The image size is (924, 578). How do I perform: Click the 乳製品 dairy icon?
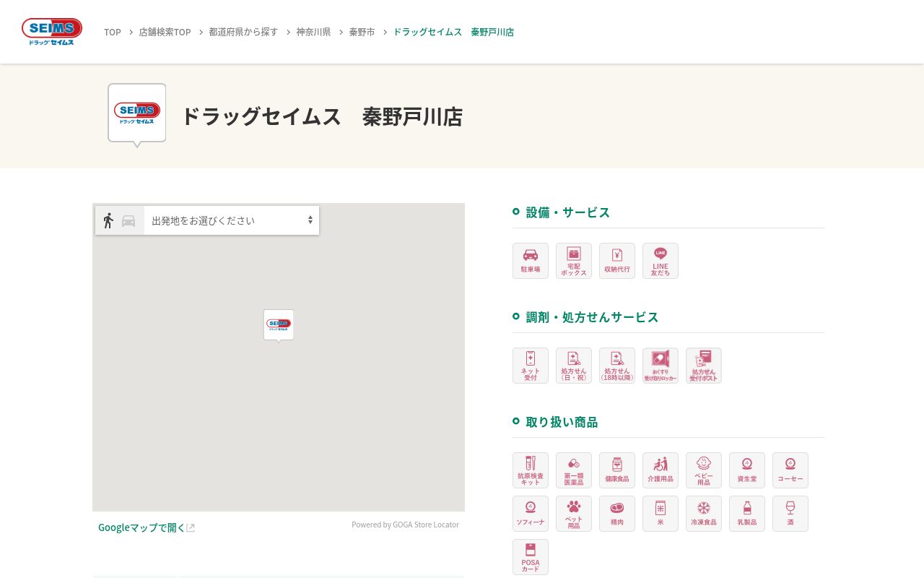pyautogui.click(x=747, y=514)
